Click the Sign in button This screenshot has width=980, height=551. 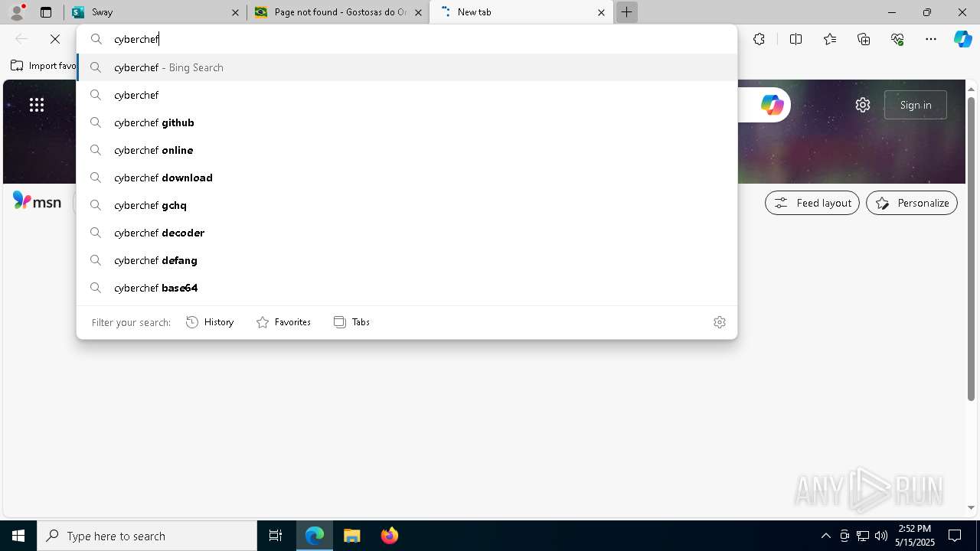tap(916, 105)
